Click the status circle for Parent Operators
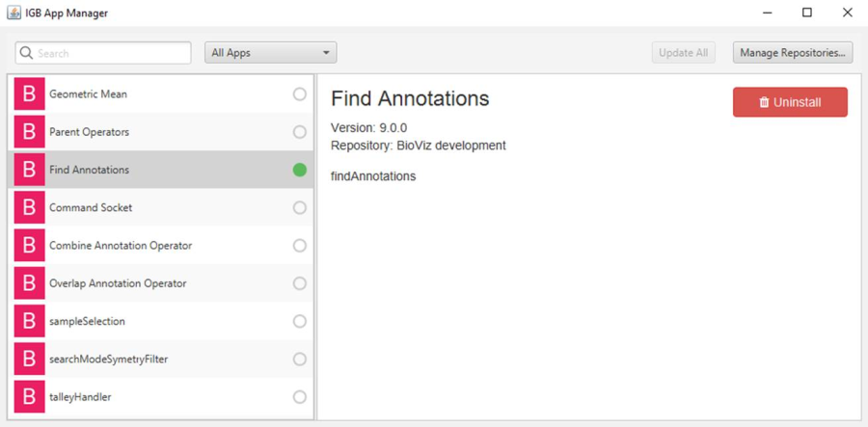This screenshot has height=427, width=868. coord(300,132)
